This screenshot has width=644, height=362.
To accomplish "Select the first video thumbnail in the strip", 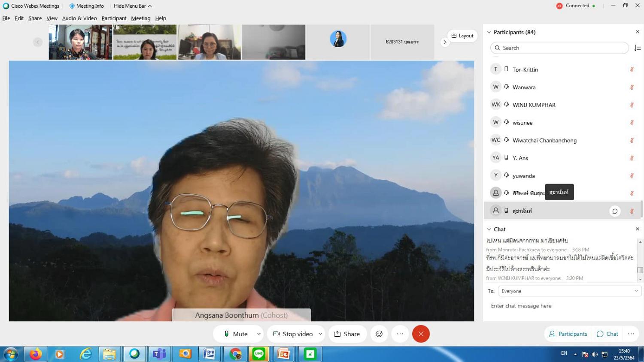I will [x=80, y=42].
